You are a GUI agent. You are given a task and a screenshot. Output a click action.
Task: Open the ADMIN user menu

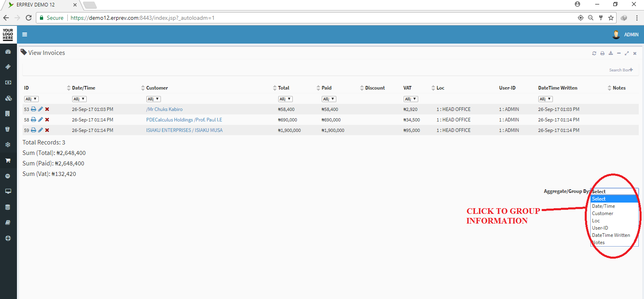[x=625, y=35]
